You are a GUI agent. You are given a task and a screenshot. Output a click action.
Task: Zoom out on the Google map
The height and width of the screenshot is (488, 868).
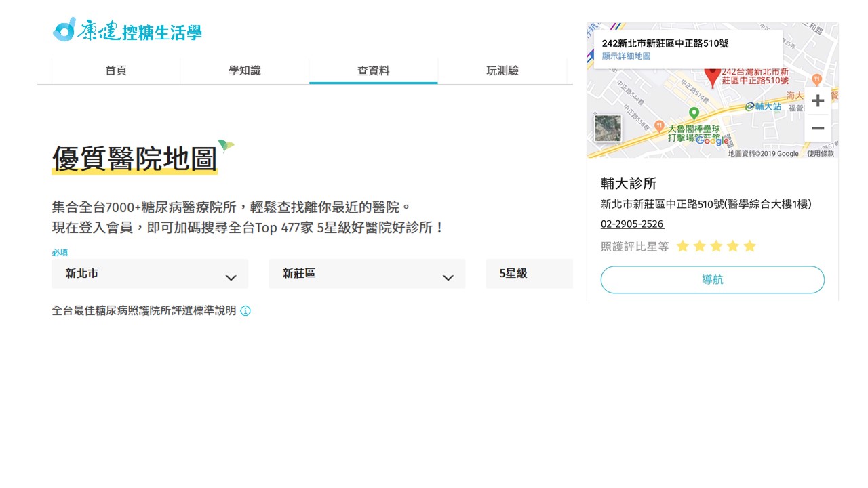[818, 129]
